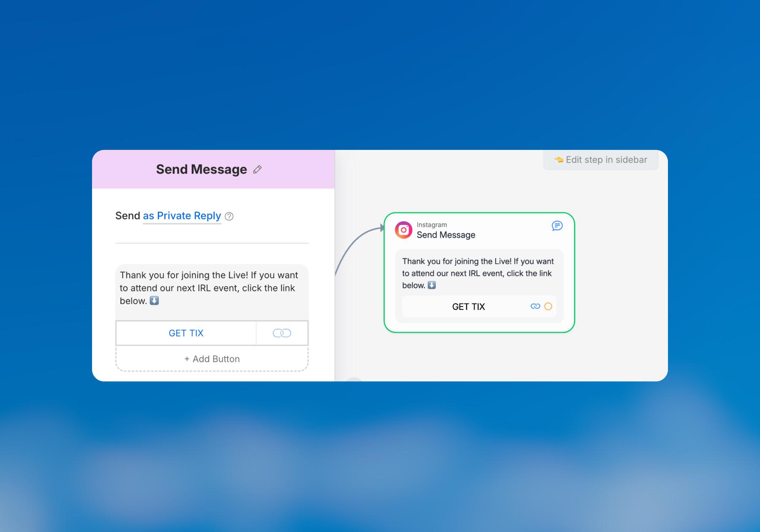Click the chat bubble icon on the node
Screen dimensions: 760x532
557,226
